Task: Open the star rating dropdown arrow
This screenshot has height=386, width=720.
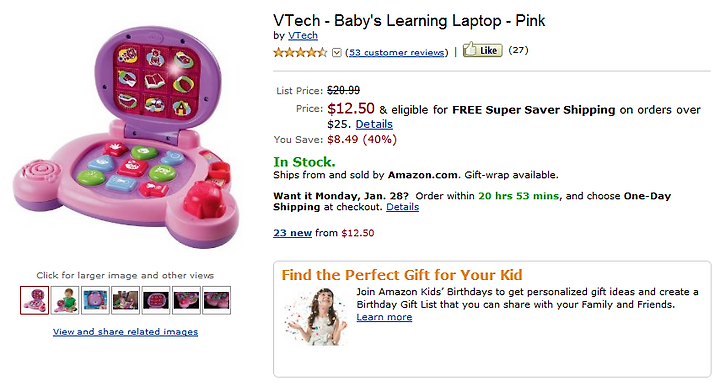Action: tap(337, 52)
